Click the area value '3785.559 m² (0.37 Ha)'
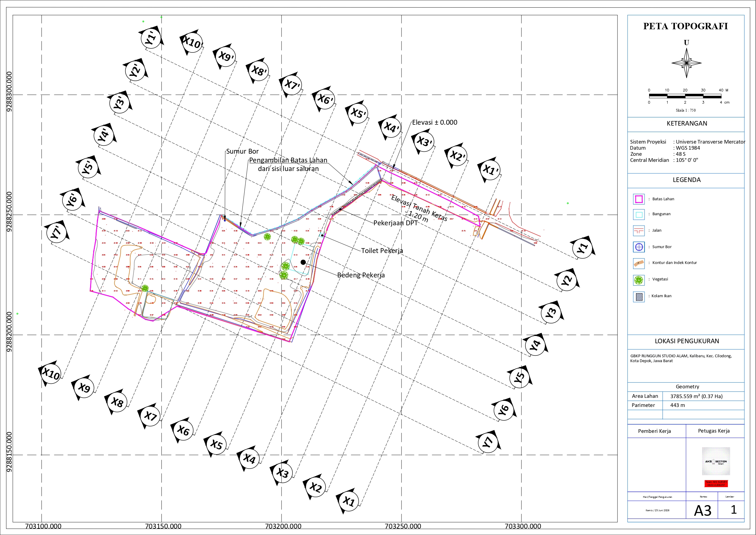The height and width of the screenshot is (535, 756). 696,396
